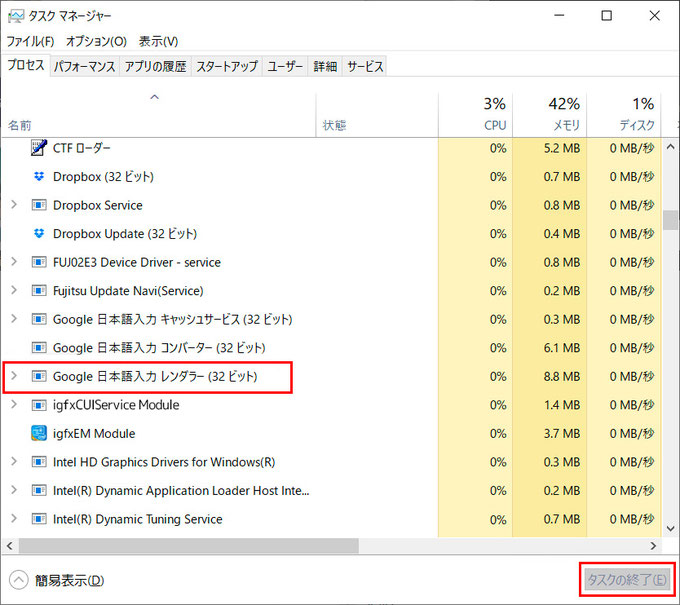This screenshot has height=605, width=680.
Task: Expand the FUJ02E3 Device Driver - service row
Action: (14, 262)
